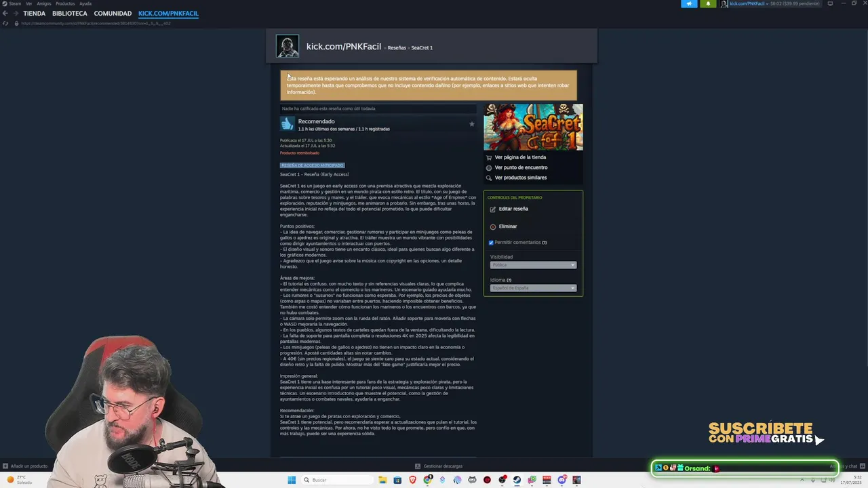Image resolution: width=868 pixels, height=488 pixels.
Task: Toggle Permitir comentarios checkbox
Action: 491,243
